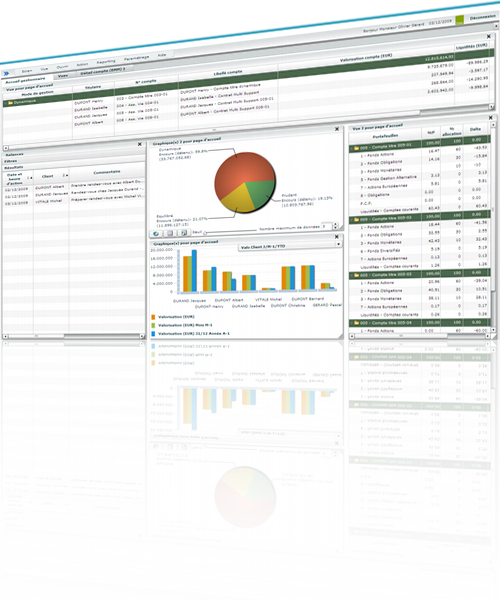The width and height of the screenshot is (500, 600).
Task: Click the folder icon of Compte titre 005-01
Action: (356, 148)
